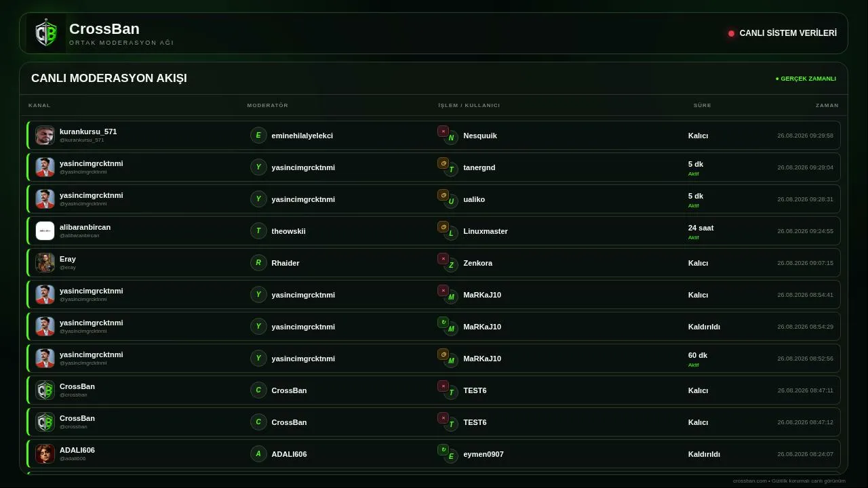Click the SÜRE column header
868x488 pixels.
coord(703,105)
